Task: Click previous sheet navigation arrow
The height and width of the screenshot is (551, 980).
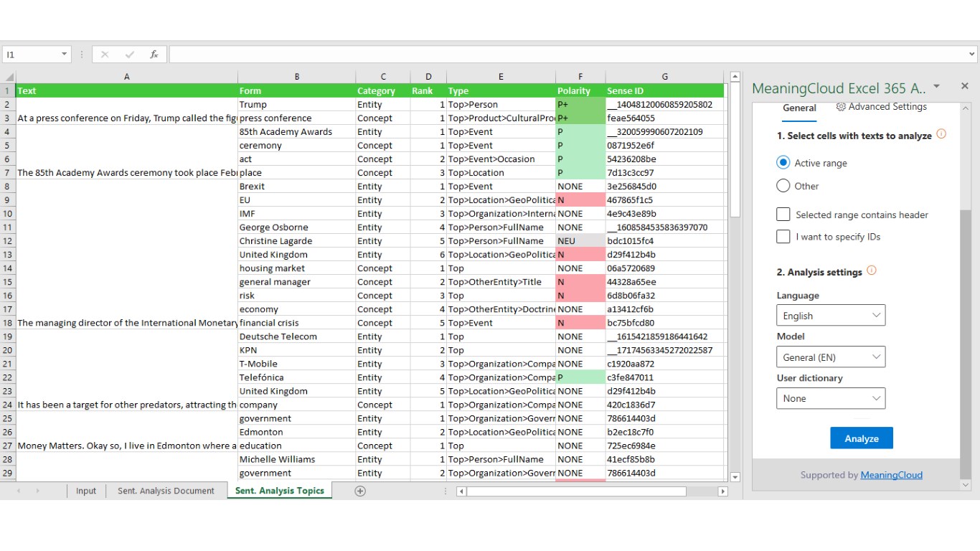Action: pyautogui.click(x=19, y=491)
